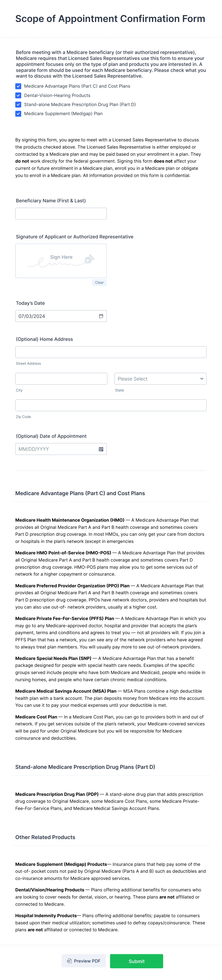Click the Zip Code field
The image size is (222, 980).
pos(111,405)
